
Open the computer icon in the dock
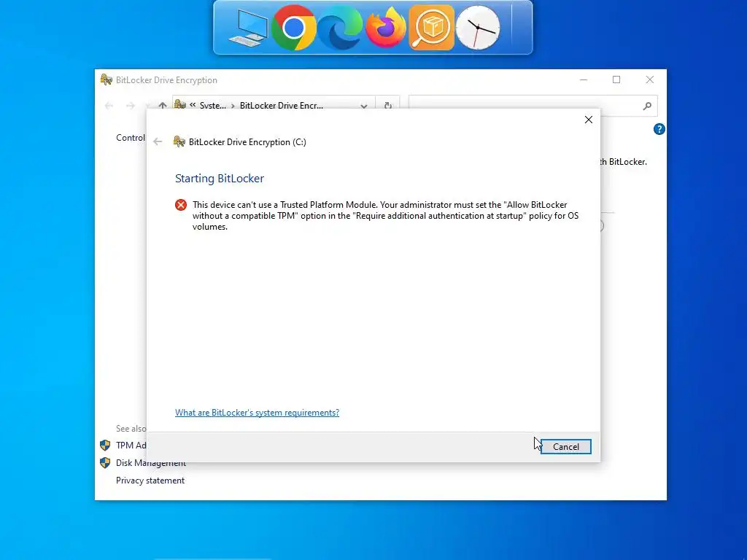pyautogui.click(x=249, y=28)
